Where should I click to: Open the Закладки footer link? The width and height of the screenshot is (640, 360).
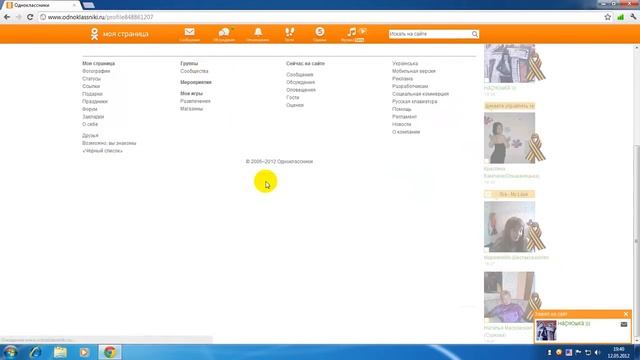click(93, 117)
